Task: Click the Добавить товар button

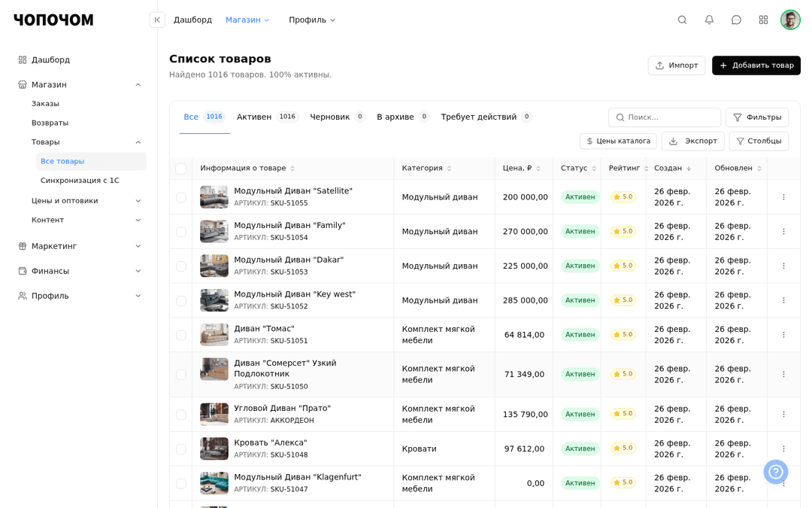Action: [756, 65]
